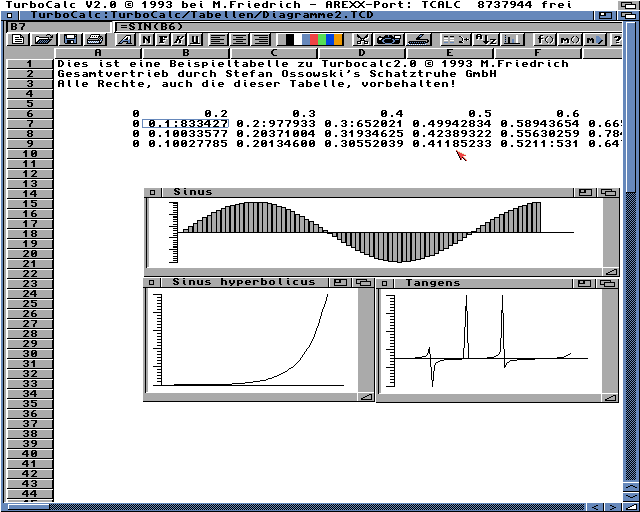The width and height of the screenshot is (640, 512).
Task: Pick the green color swatch
Action: (322, 40)
